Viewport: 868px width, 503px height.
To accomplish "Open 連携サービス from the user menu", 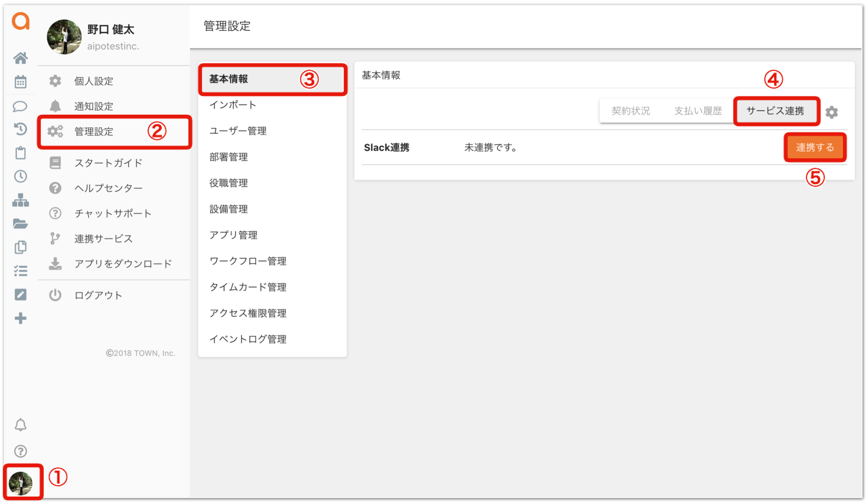I will coord(114,238).
